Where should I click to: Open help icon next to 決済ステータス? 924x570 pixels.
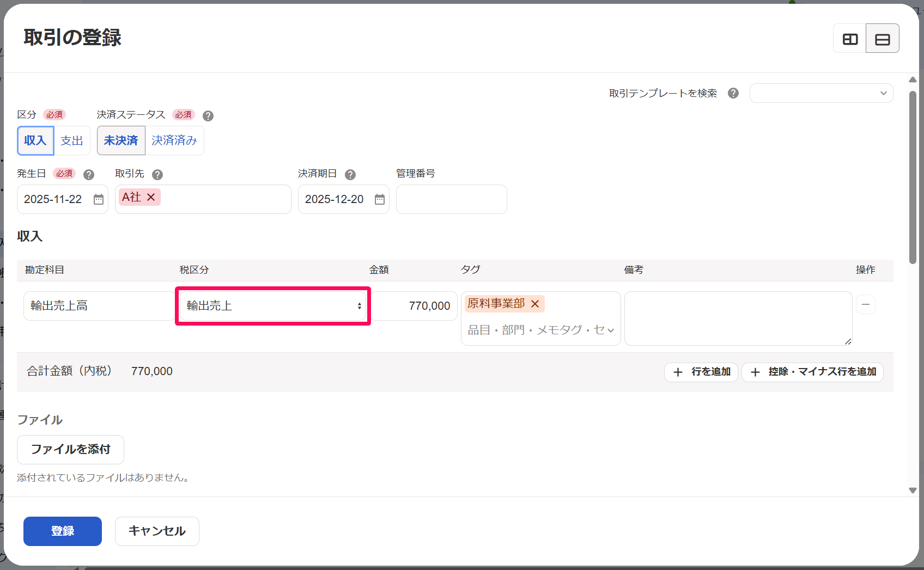coord(208,115)
